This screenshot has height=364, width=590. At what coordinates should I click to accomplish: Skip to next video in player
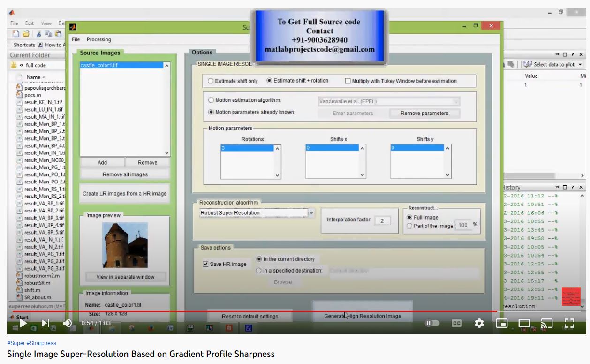click(x=45, y=323)
